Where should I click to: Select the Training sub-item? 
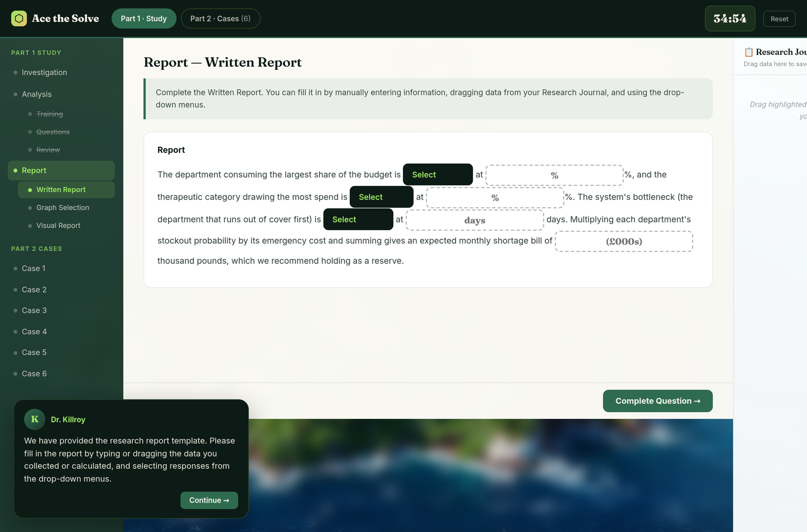[x=66, y=114]
